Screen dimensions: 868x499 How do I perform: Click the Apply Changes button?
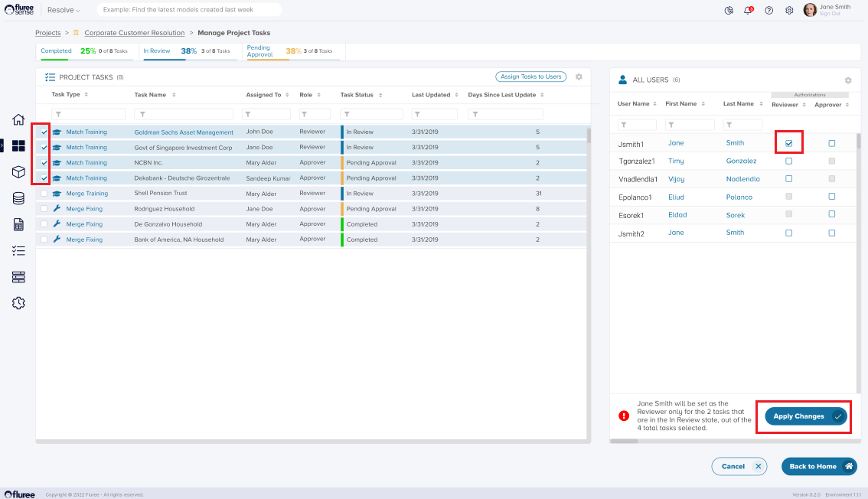[x=804, y=416]
